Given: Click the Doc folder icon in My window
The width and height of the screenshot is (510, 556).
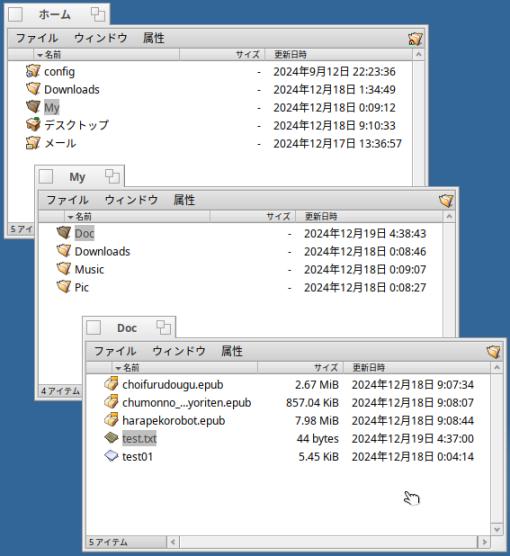Looking at the screenshot, I should 64,233.
